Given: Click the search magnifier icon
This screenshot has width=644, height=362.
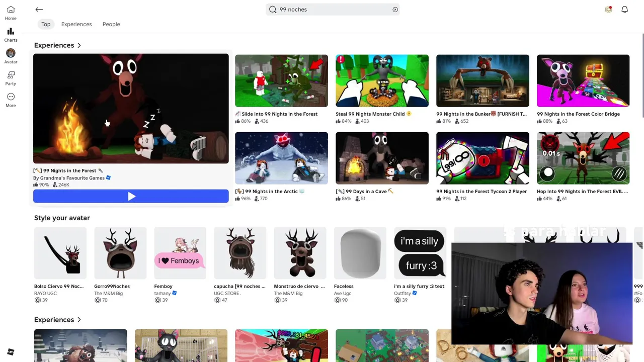Looking at the screenshot, I should 273,10.
